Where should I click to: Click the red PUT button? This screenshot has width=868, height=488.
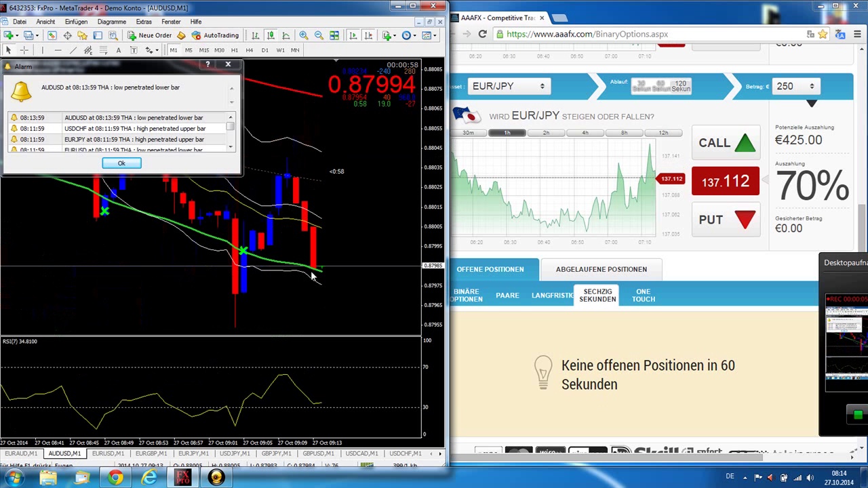click(726, 220)
